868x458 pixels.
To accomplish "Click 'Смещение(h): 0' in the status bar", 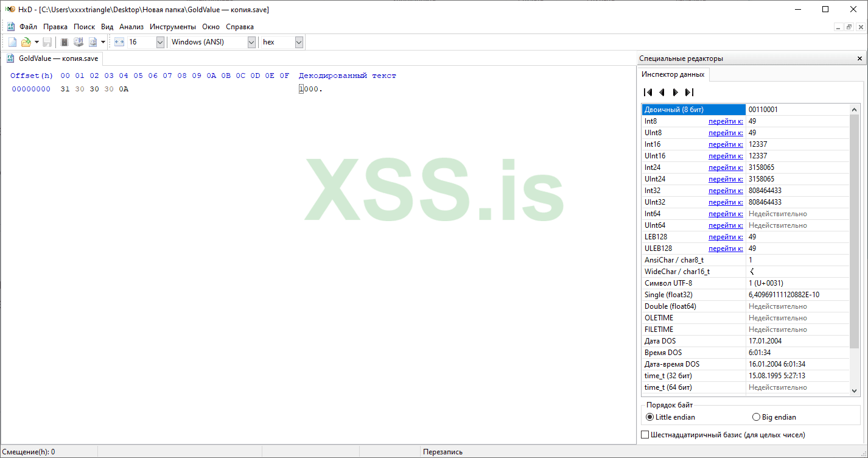I will tap(28, 452).
